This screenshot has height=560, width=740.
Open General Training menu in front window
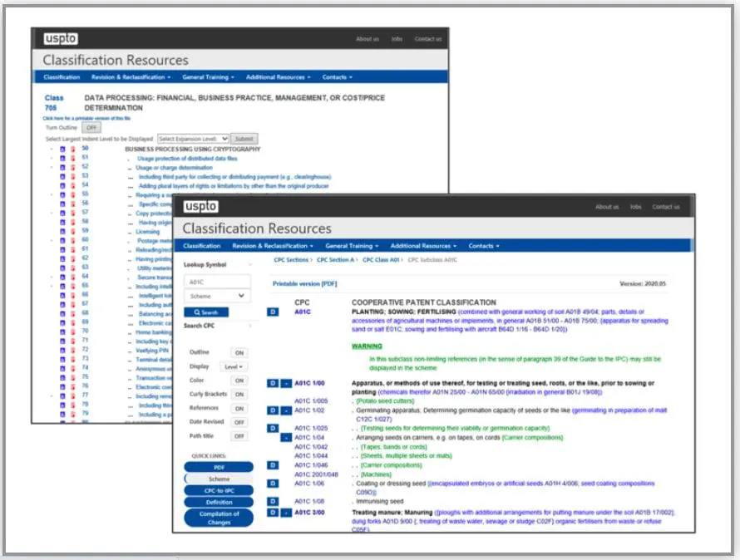pyautogui.click(x=352, y=246)
